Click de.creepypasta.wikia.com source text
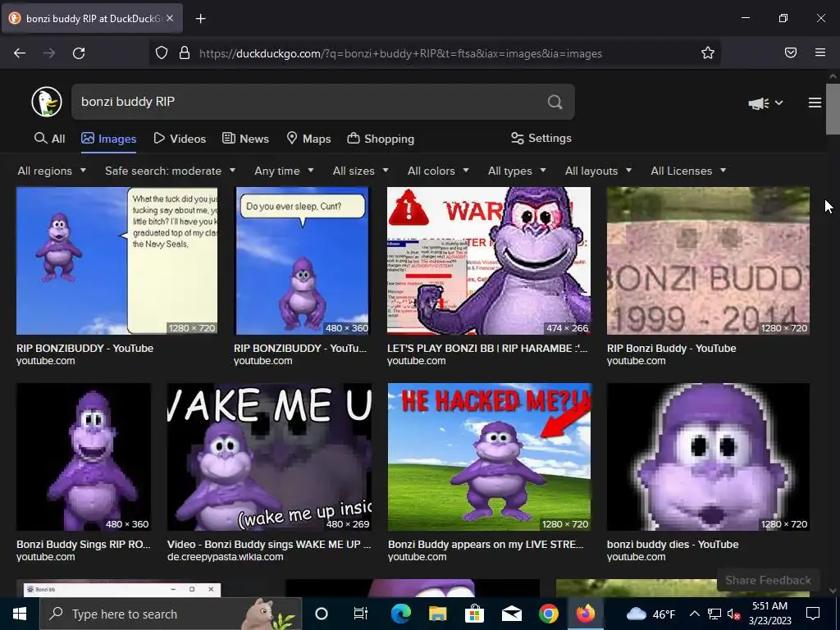 [x=225, y=557]
